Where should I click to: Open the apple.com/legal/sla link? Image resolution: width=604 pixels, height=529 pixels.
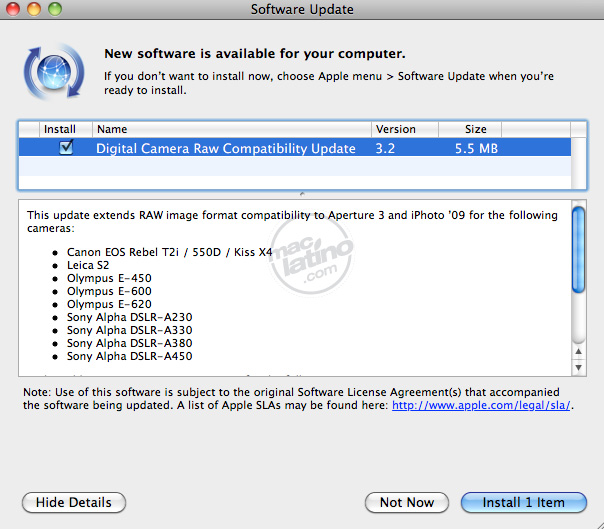(481, 405)
